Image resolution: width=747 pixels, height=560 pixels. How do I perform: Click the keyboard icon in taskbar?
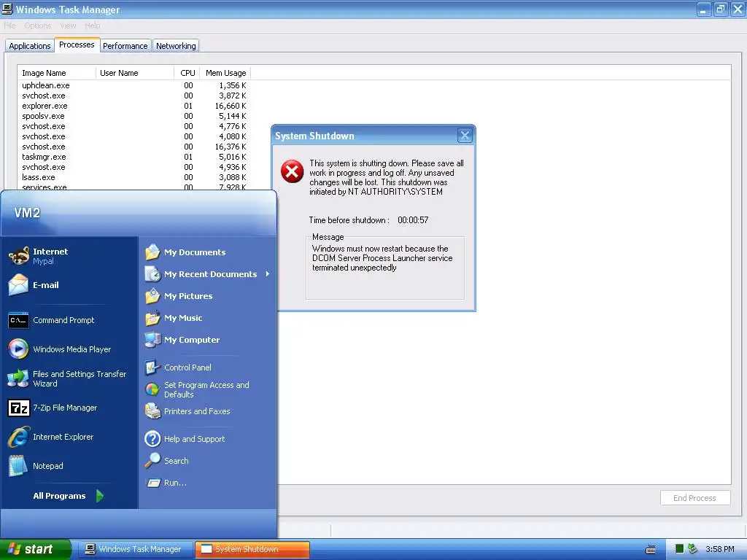[650, 550]
